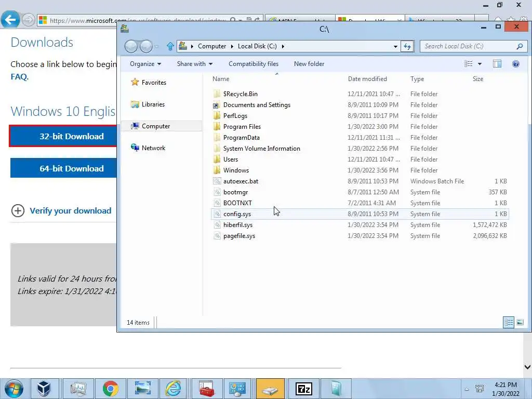The width and height of the screenshot is (532, 399).
Task: Click the Explorer window's up arrow
Action: click(170, 46)
